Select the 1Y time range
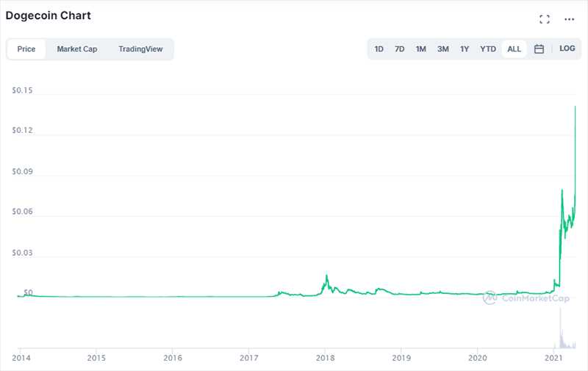The height and width of the screenshot is (371, 588). [465, 49]
